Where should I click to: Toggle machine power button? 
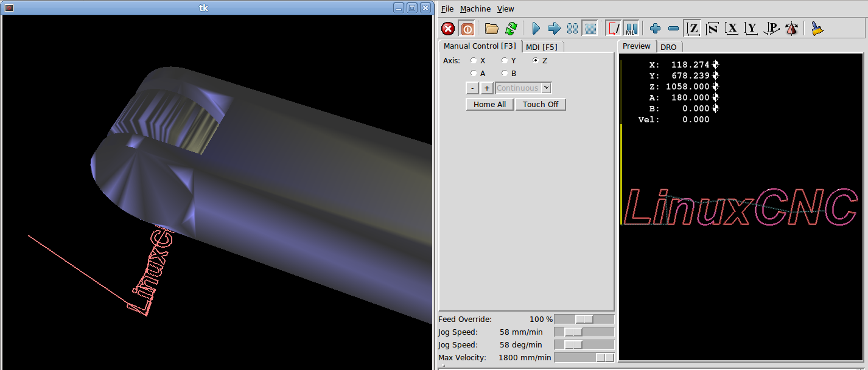[467, 29]
